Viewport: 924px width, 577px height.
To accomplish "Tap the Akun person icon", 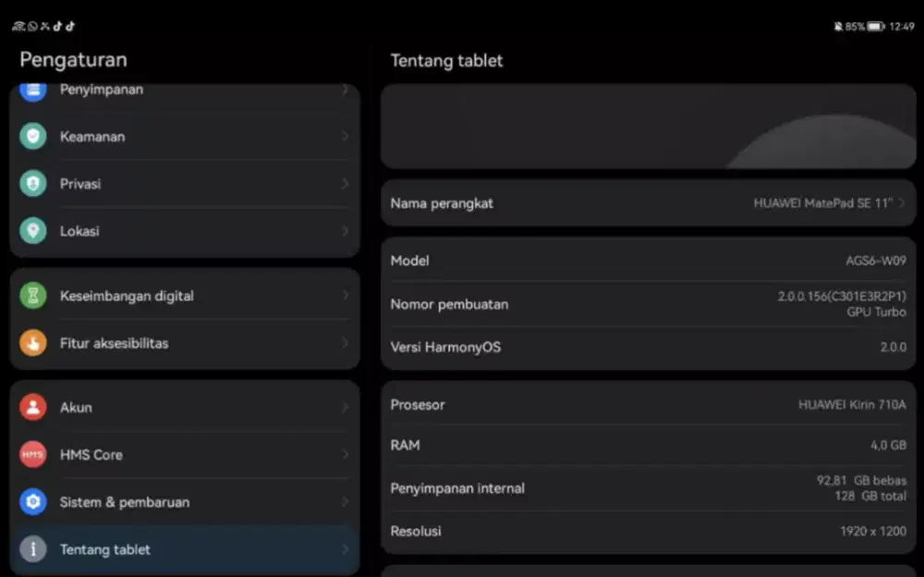I will click(x=33, y=407).
